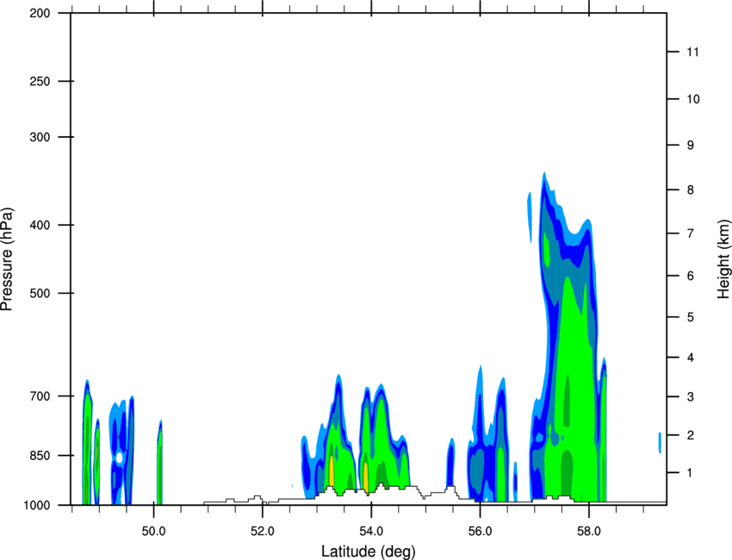Viewport: 732px width, 560px height.
Task: Click the 2 km height label
Action: tap(691, 435)
